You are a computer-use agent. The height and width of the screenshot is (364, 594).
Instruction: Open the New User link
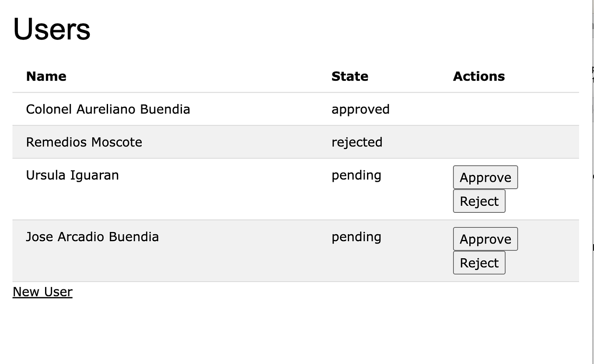point(42,291)
